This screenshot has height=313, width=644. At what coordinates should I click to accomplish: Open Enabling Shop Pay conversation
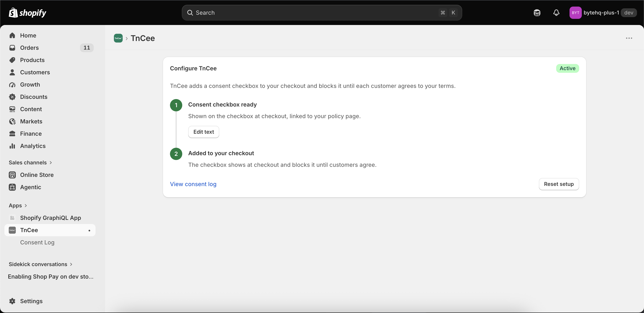51,276
